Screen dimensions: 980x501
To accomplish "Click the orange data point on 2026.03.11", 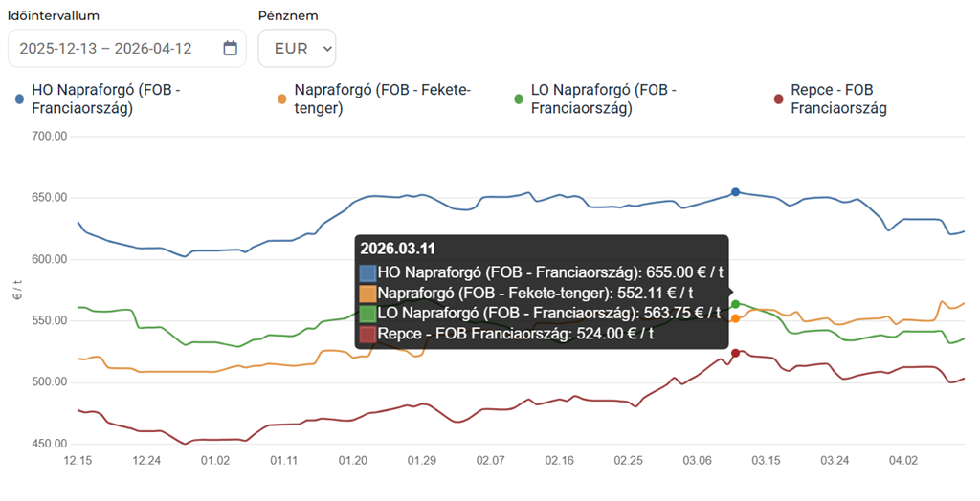I will (735, 318).
